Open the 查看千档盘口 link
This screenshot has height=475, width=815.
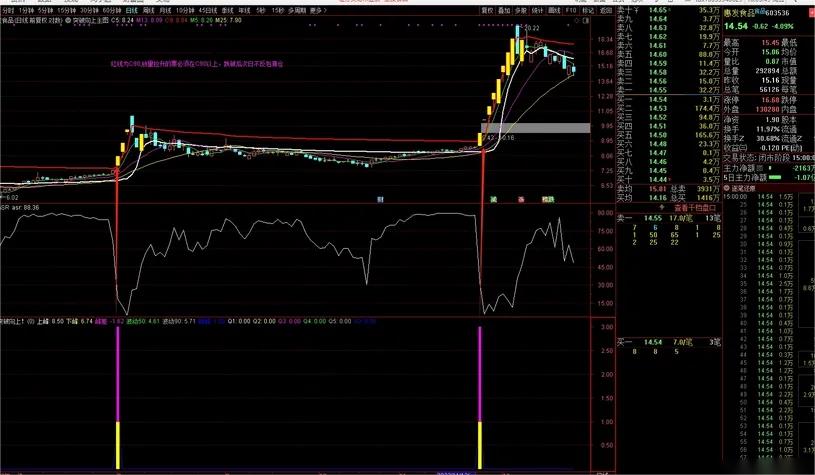tap(695, 207)
